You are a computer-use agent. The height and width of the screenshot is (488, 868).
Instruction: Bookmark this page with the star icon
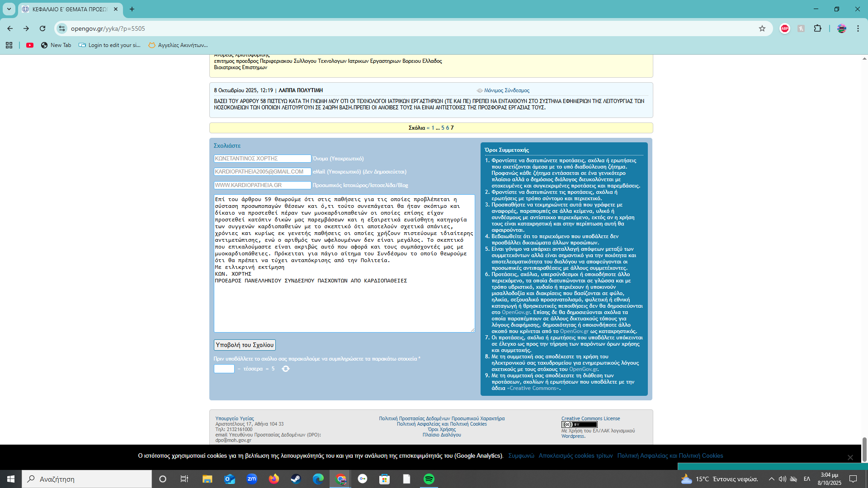tap(762, 28)
